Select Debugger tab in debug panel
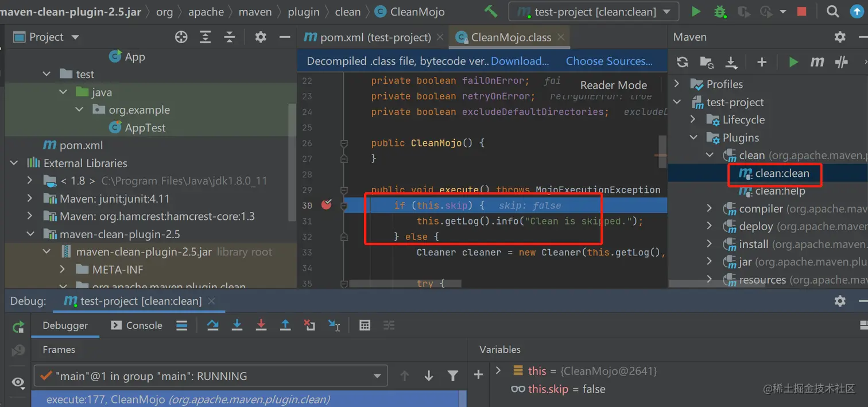Screen dimensions: 868x407 point(65,325)
